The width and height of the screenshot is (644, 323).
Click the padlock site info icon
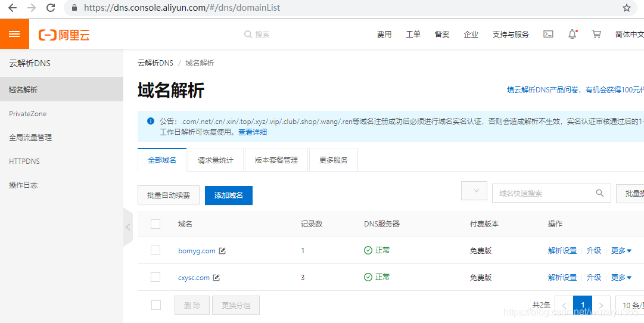[74, 8]
